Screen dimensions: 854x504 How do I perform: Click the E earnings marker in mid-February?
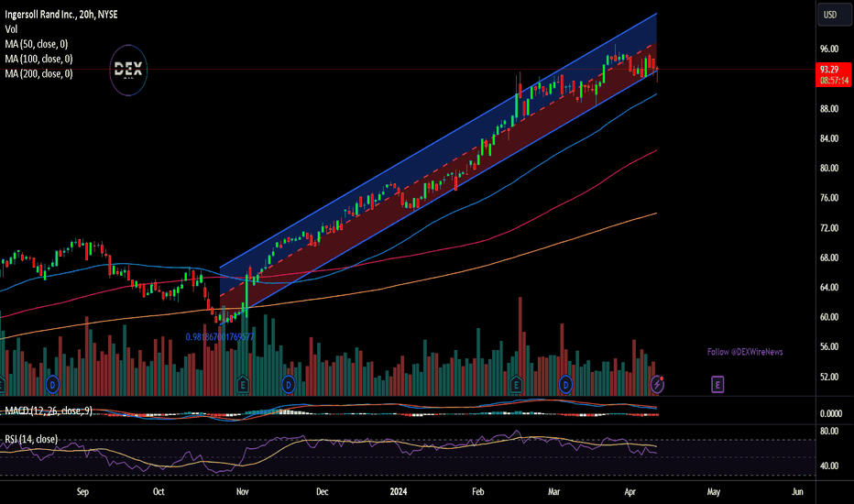pyautogui.click(x=516, y=385)
